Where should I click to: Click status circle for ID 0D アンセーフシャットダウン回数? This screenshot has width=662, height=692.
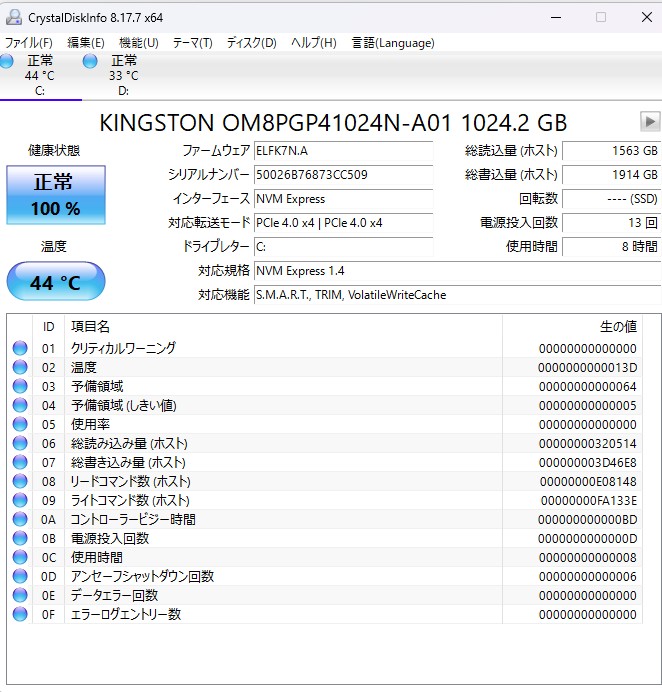click(20, 576)
